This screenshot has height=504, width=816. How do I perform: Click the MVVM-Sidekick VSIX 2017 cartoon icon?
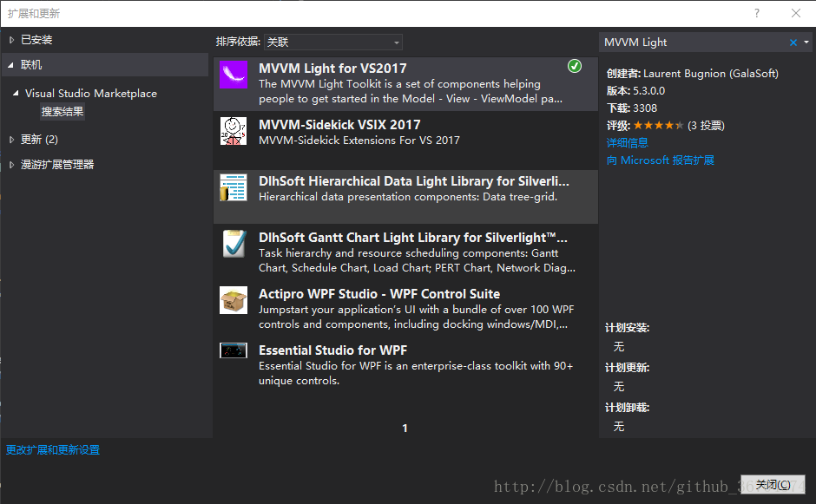[x=234, y=131]
